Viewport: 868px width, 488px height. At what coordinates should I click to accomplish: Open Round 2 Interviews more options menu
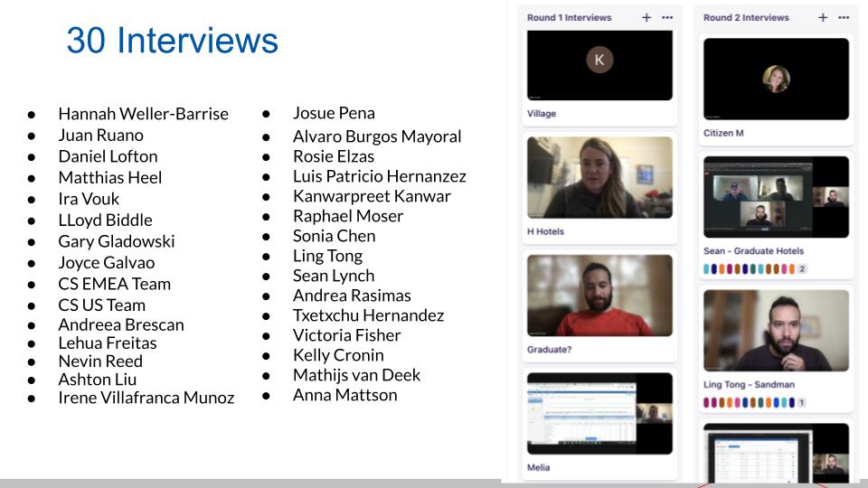click(844, 17)
